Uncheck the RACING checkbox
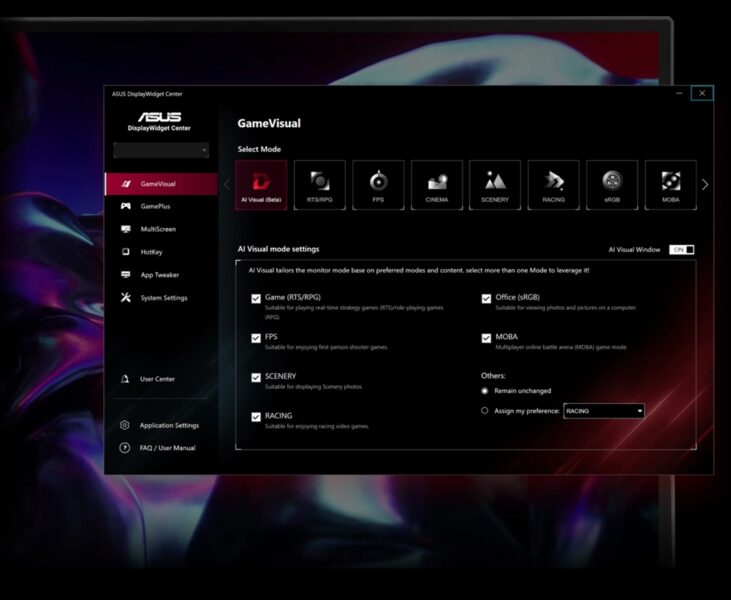731x600 pixels. tap(256, 417)
